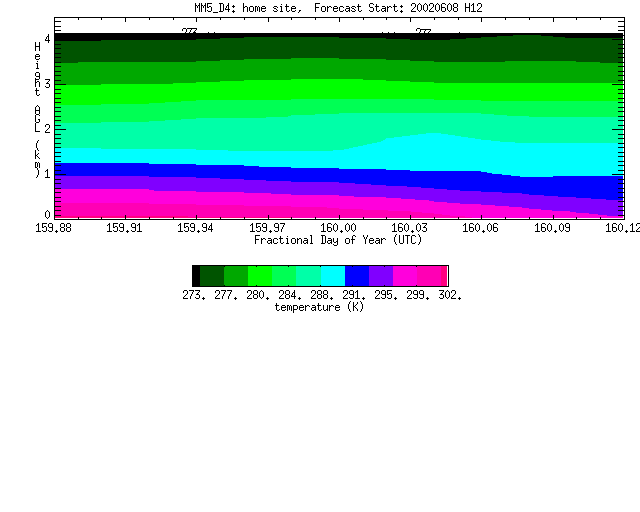The image size is (640, 512).
Task: Click the bright green colorbar swatch
Action: pyautogui.click(x=260, y=276)
